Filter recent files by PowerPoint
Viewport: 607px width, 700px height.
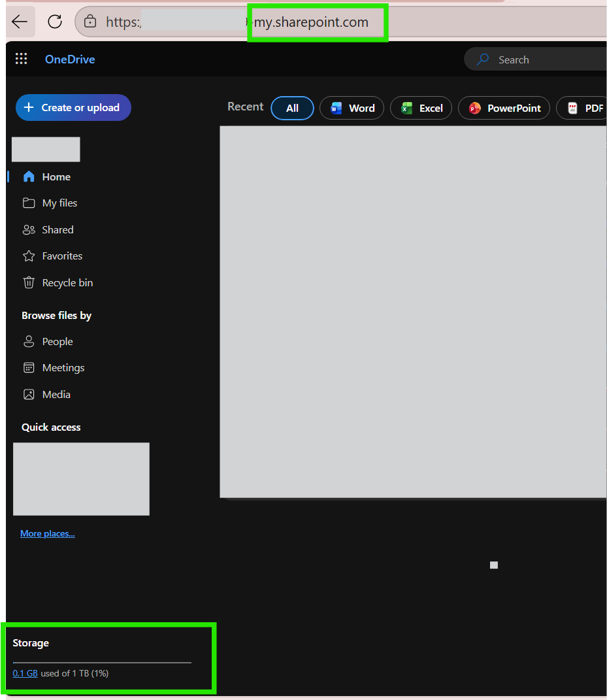pyautogui.click(x=504, y=108)
